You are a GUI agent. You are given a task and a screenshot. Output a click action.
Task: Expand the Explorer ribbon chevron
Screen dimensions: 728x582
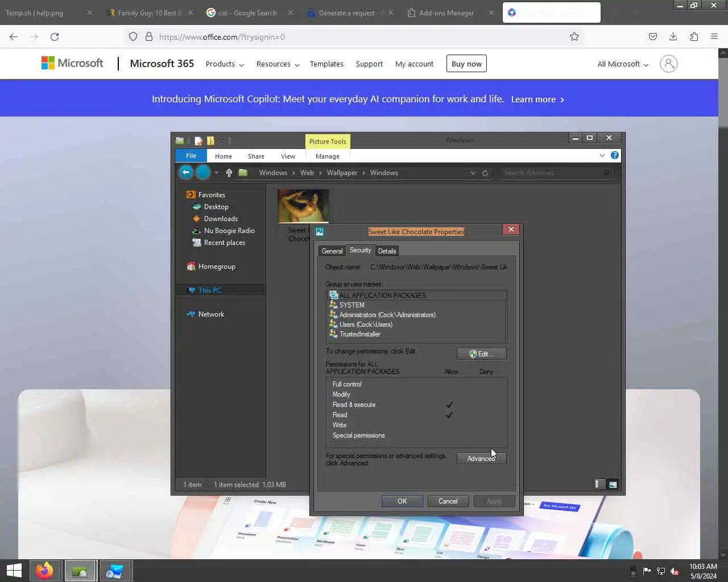pyautogui.click(x=602, y=155)
